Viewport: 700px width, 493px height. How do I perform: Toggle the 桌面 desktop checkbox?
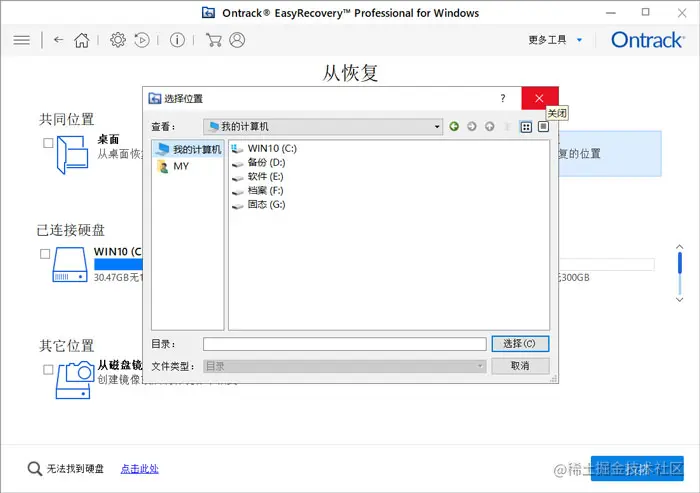pos(48,143)
